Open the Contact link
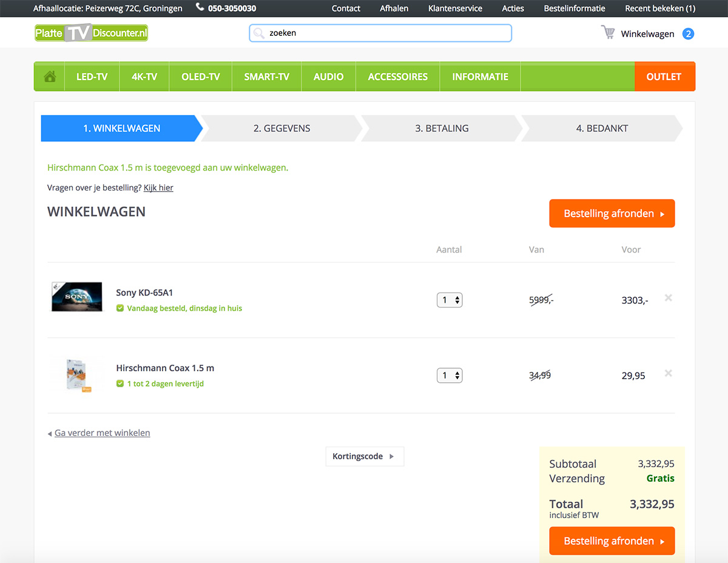This screenshot has height=563, width=728. 346,8
